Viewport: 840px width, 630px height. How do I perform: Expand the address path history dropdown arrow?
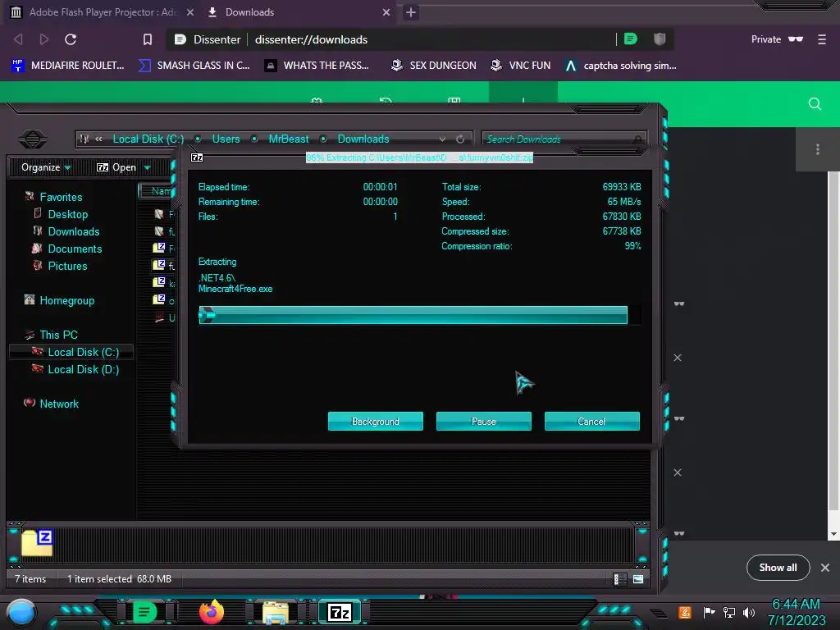point(442,139)
